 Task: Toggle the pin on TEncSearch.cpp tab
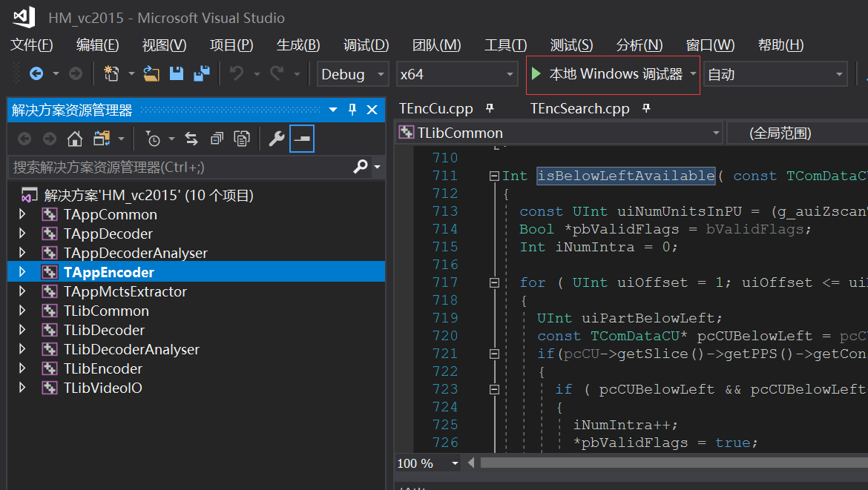click(646, 108)
